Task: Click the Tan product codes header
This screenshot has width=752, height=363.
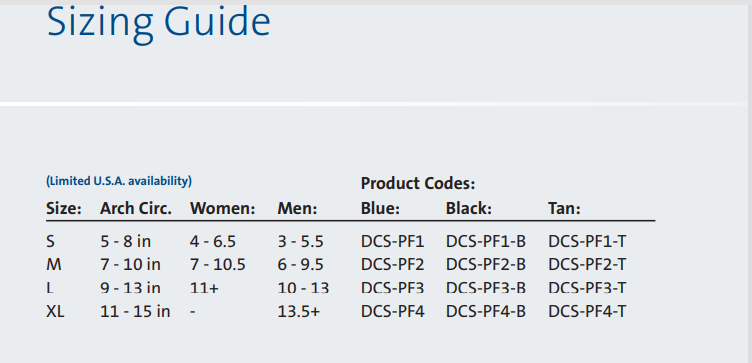Action: [564, 209]
